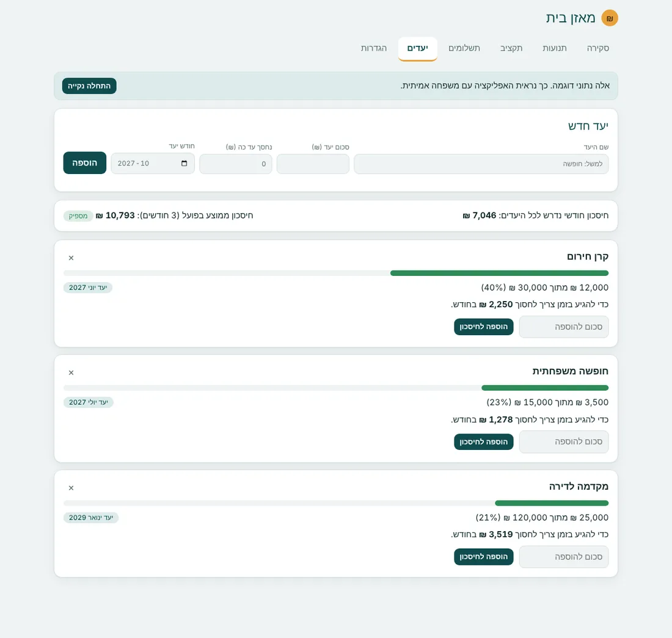Click the נחסך עד כה field
This screenshot has width=672, height=638.
pyautogui.click(x=236, y=164)
